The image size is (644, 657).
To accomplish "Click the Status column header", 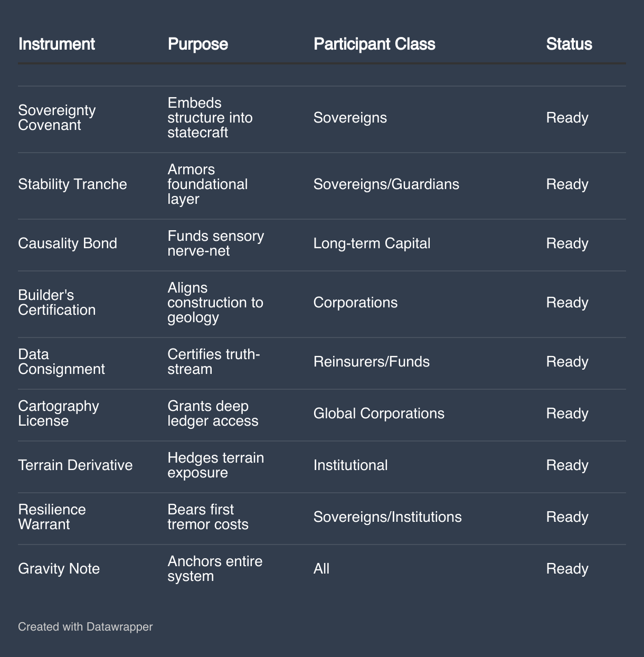I will point(569,44).
